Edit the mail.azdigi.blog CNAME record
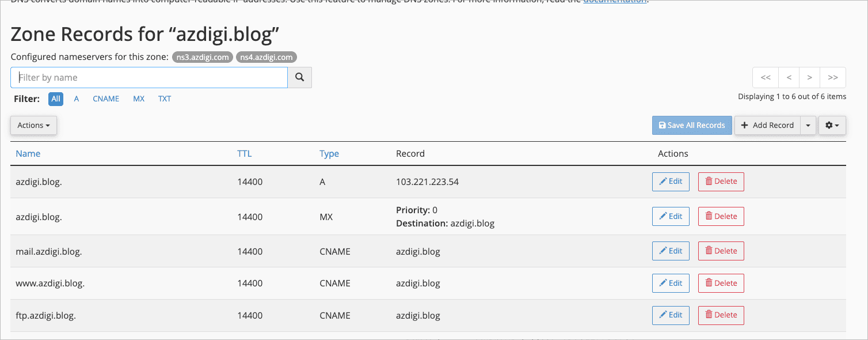The height and width of the screenshot is (340, 868). [x=671, y=251]
